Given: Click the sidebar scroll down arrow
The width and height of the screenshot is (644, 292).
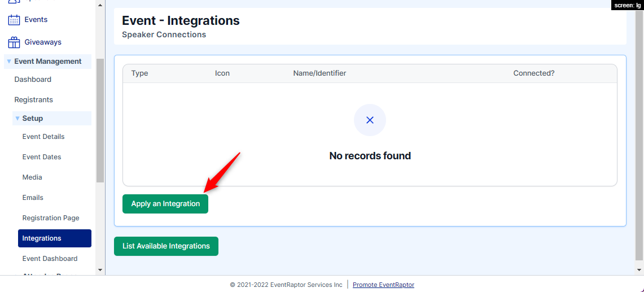Looking at the screenshot, I should (100, 271).
